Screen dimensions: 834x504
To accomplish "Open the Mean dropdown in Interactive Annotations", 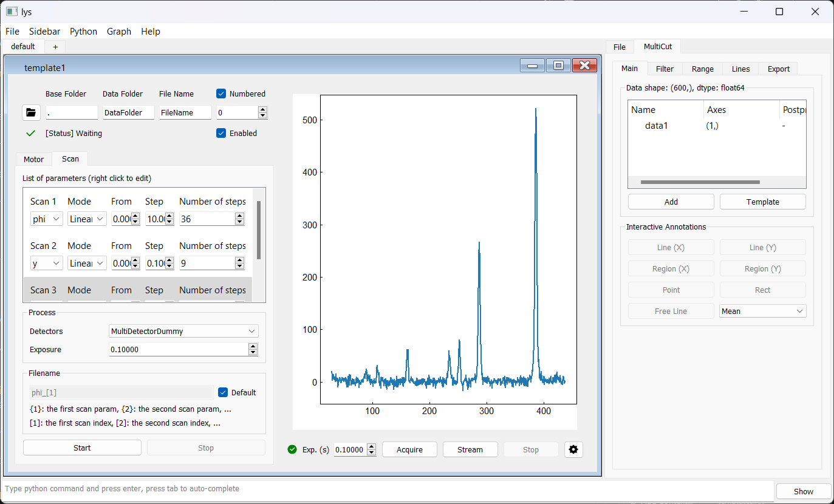I will coord(762,311).
